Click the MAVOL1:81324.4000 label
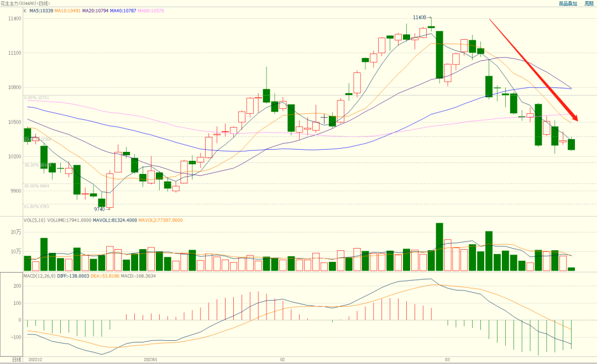Screen dimensions: 597x364 click(114, 220)
